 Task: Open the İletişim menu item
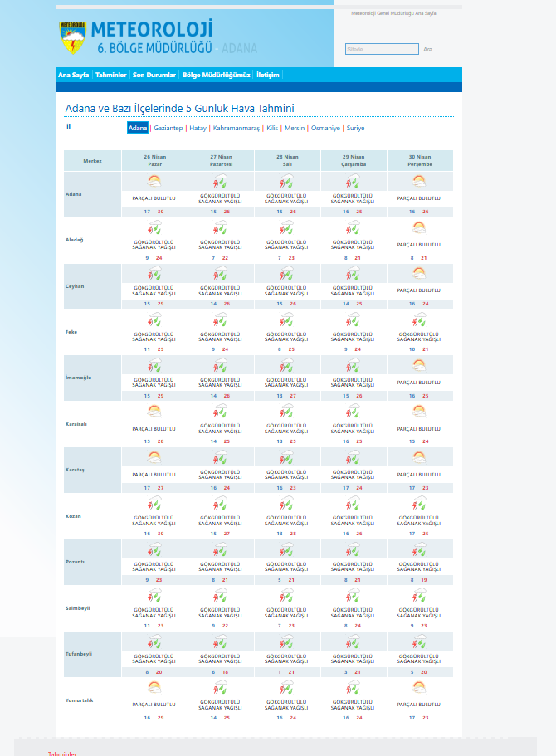pyautogui.click(x=268, y=75)
